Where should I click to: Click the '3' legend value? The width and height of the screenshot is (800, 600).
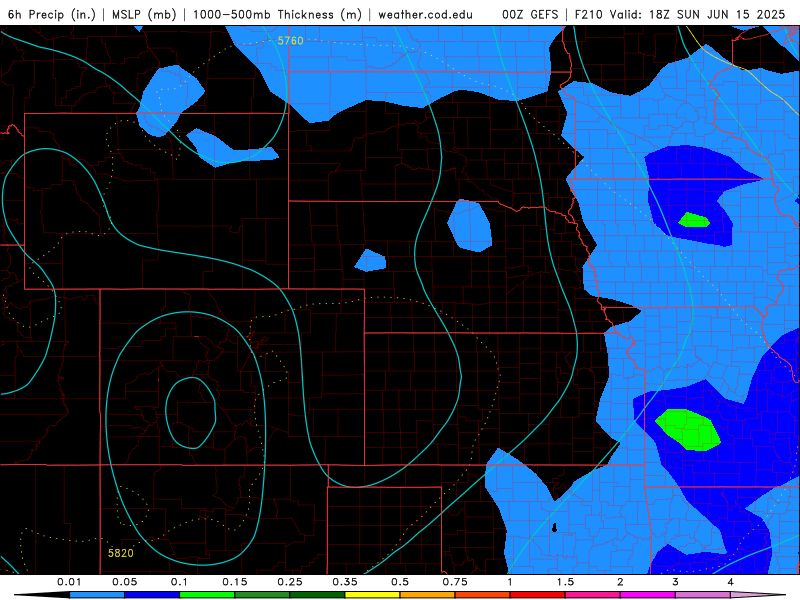tap(676, 582)
